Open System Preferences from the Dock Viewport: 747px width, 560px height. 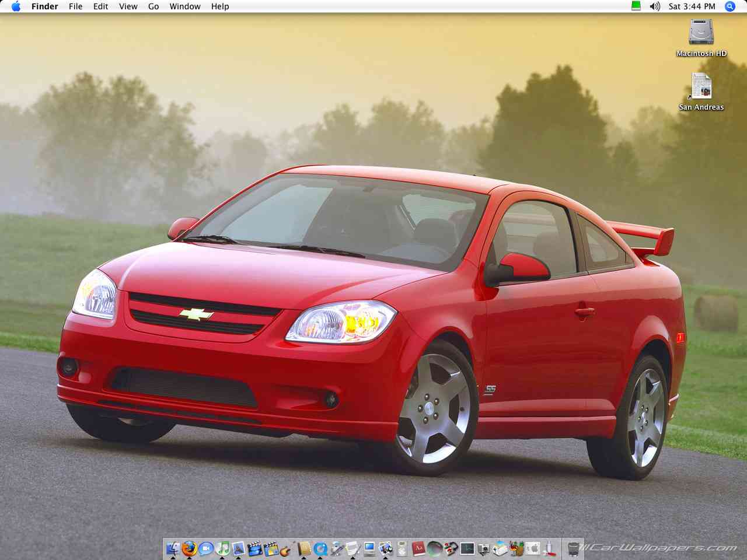pos(533,548)
